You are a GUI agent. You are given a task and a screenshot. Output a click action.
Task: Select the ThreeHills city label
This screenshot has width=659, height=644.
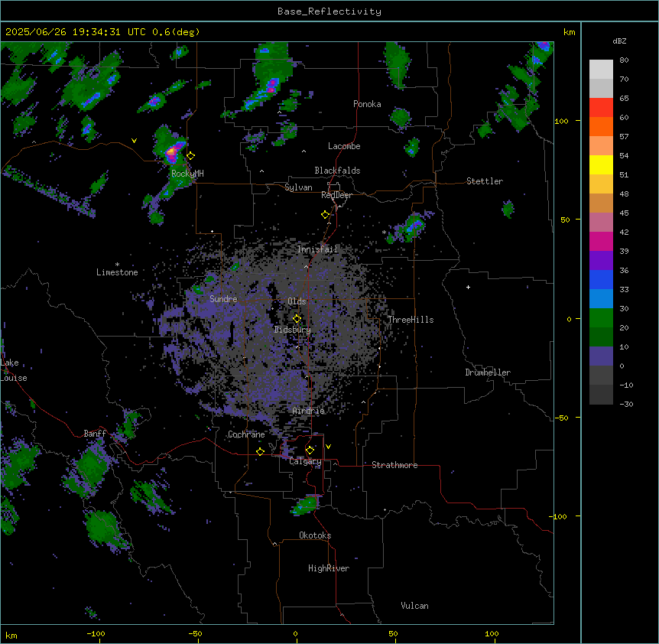point(411,320)
